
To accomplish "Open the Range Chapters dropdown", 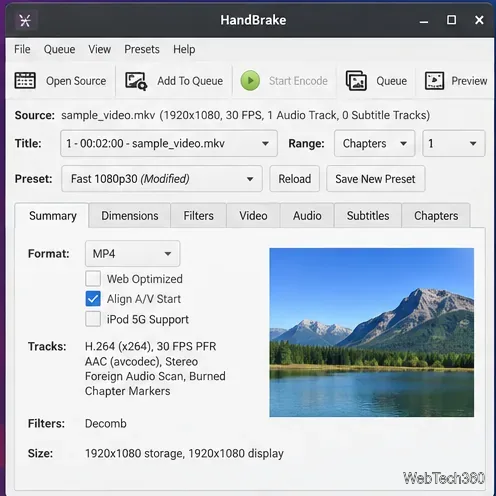I will 375,143.
